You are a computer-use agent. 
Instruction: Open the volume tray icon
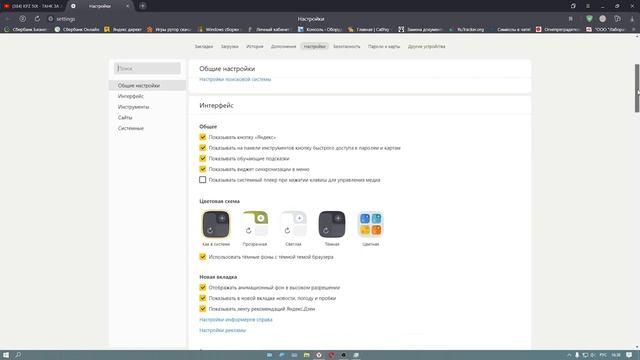[x=593, y=355]
